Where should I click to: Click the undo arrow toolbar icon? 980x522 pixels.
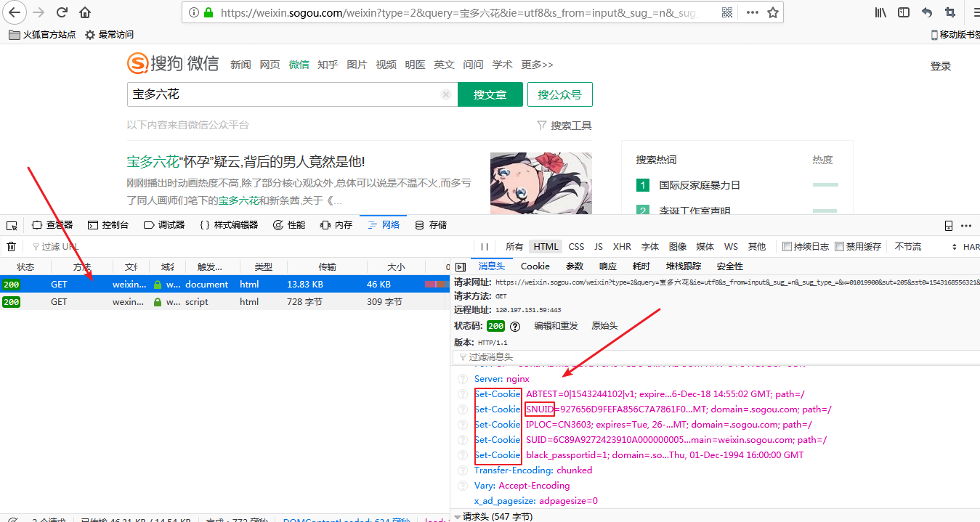927,12
